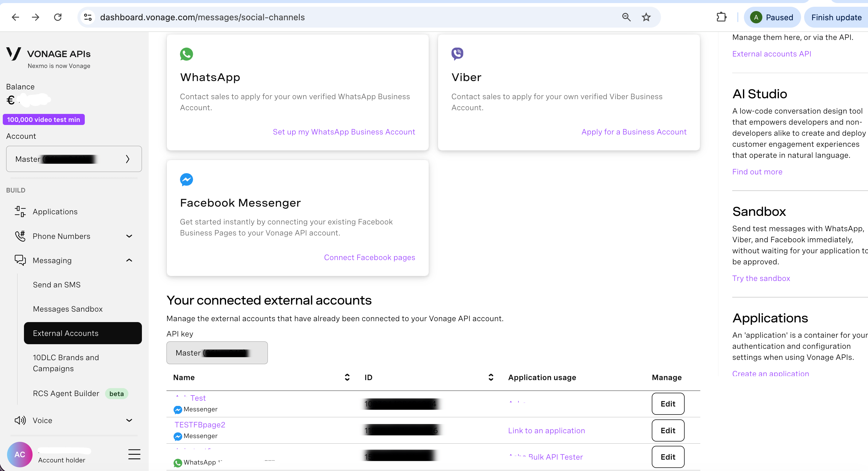
Task: Open Messages Sandbox in sidebar
Action: click(x=68, y=309)
